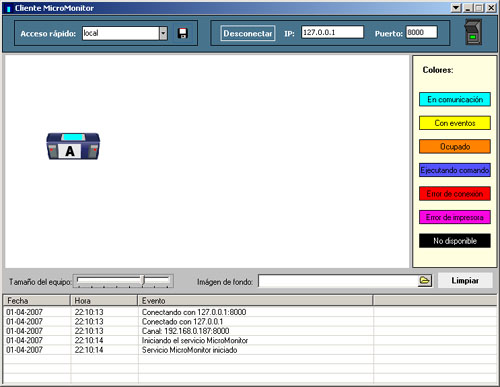The width and height of the screenshot is (500, 387).
Task: Click the IP address field
Action: [x=332, y=32]
